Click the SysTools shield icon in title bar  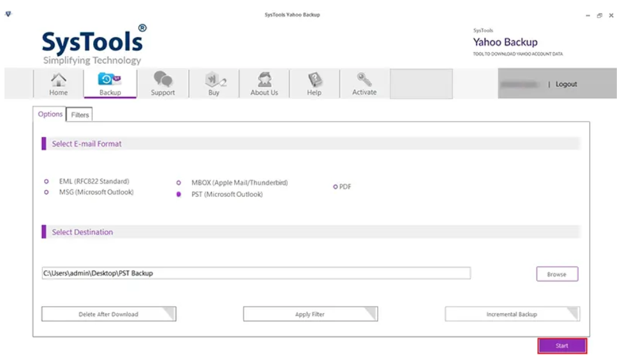8,14
